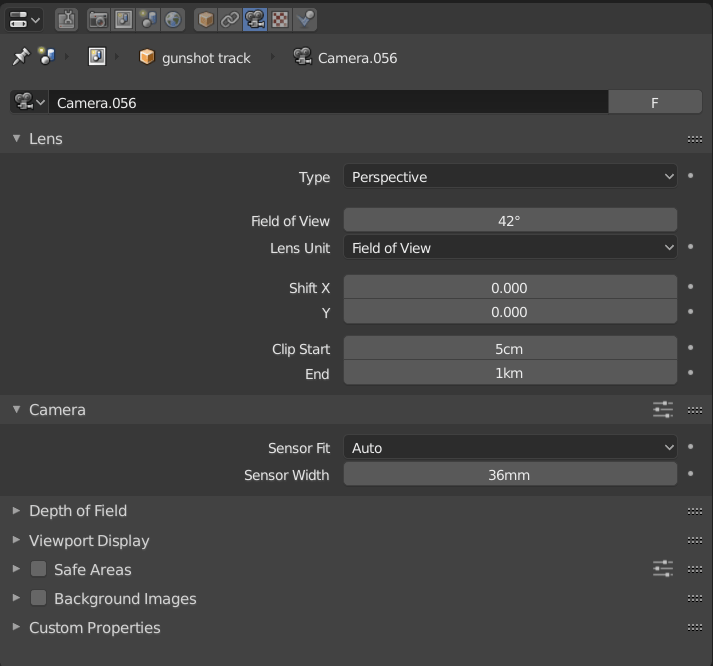
Task: Click the gunshot track breadcrumb text
Action: [206, 58]
